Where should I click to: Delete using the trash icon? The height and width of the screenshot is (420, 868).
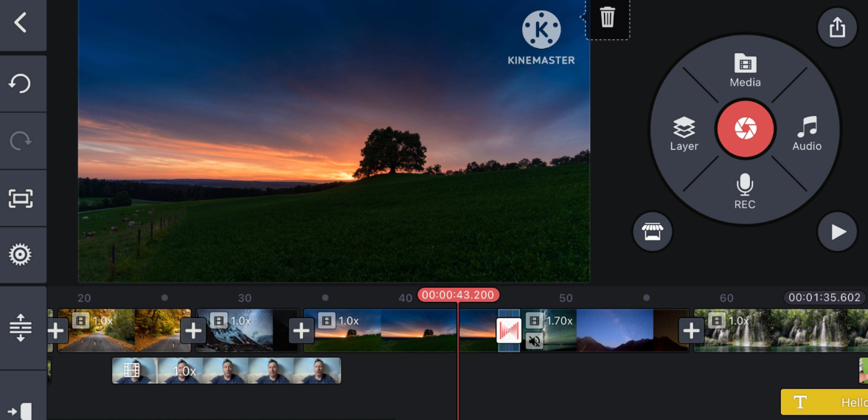point(607,18)
